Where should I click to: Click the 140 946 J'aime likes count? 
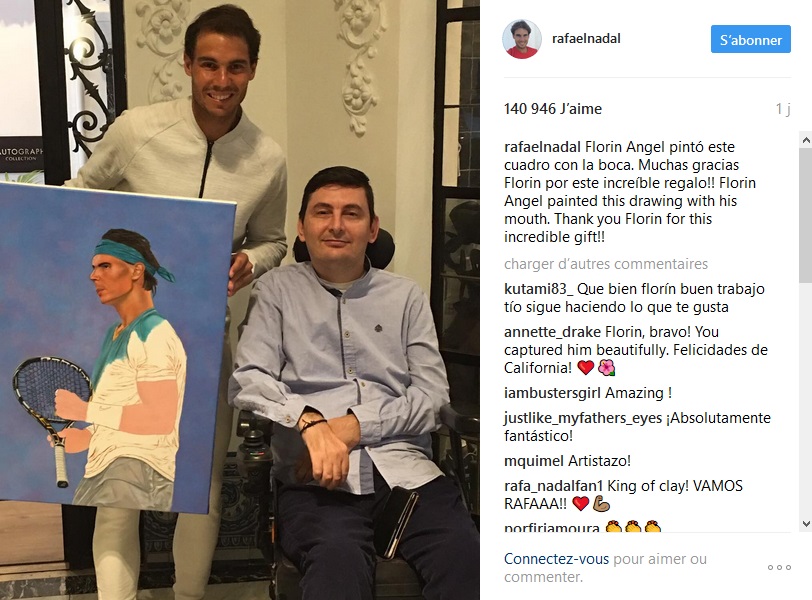click(x=553, y=109)
